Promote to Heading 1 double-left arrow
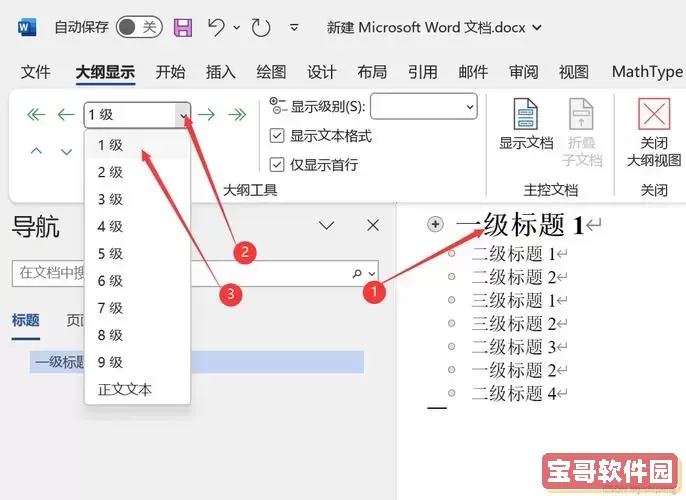 pyautogui.click(x=36, y=115)
